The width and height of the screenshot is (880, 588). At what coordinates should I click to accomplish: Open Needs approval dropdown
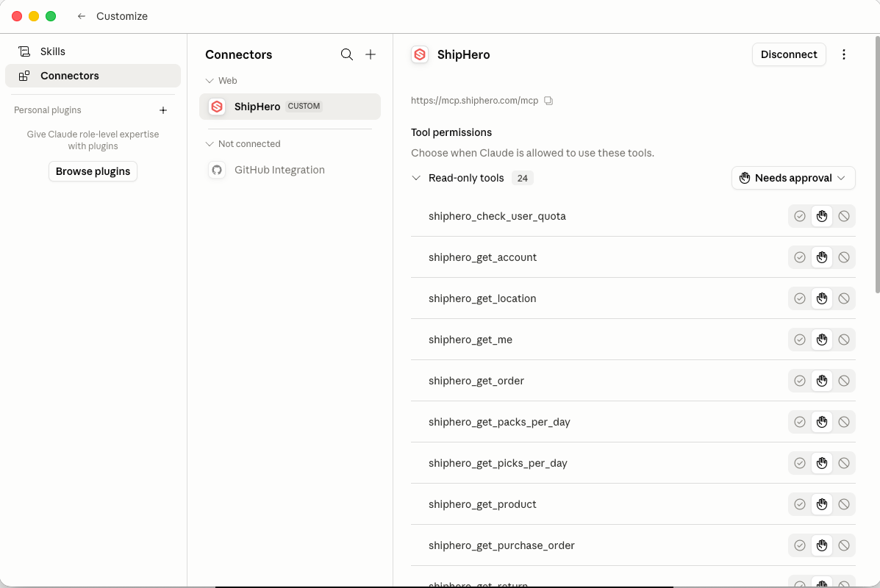[x=793, y=178]
